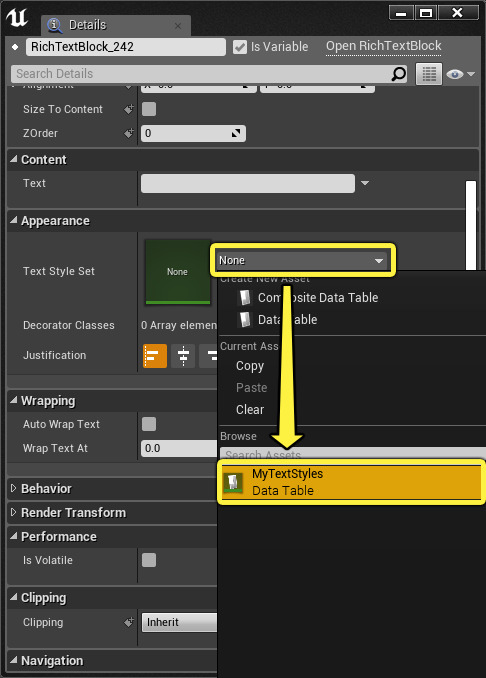The width and height of the screenshot is (486, 678).
Task: Enable the Size To Content checkbox
Action: [149, 109]
